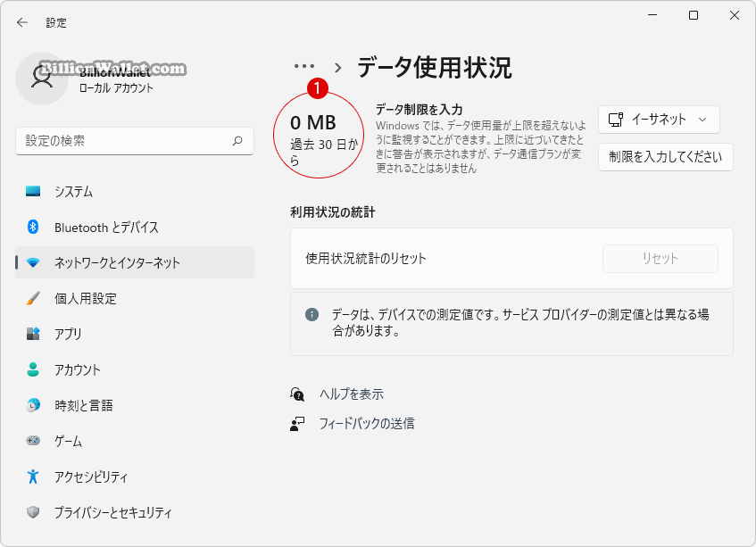This screenshot has height=547, width=756.
Task: Click the back arrow icon
Action: 22,22
